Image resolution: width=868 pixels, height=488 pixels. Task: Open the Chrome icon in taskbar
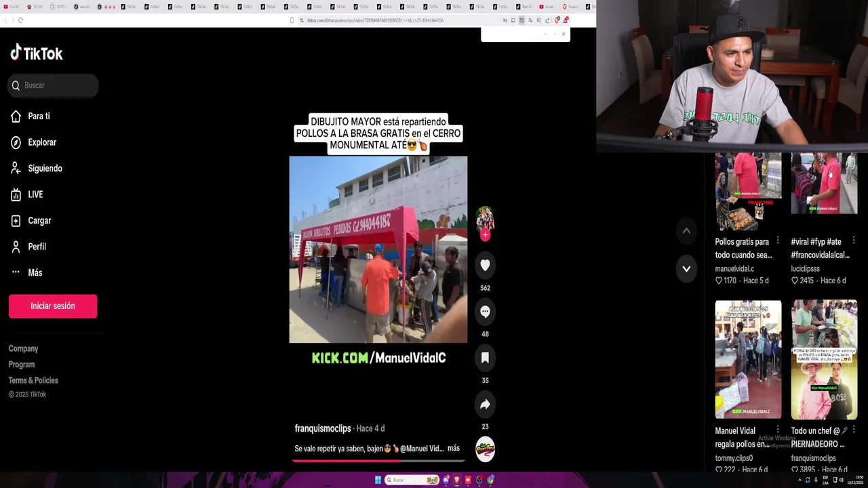pos(490,480)
